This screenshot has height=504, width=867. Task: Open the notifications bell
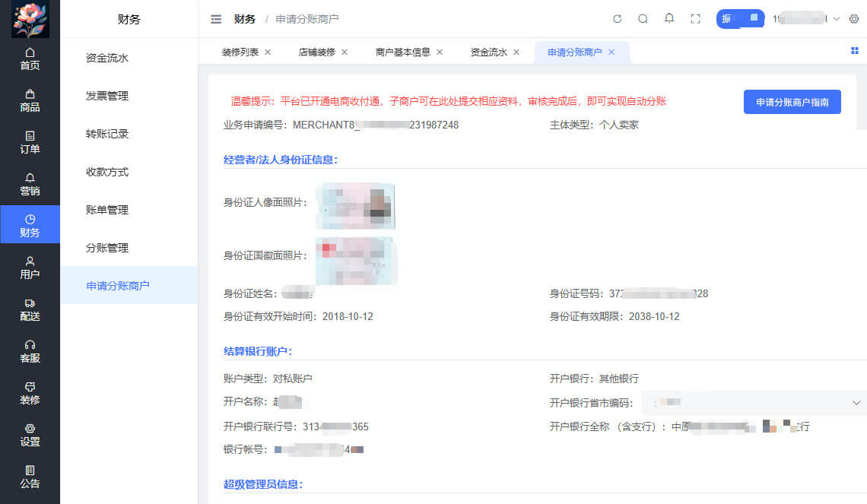pyautogui.click(x=669, y=18)
